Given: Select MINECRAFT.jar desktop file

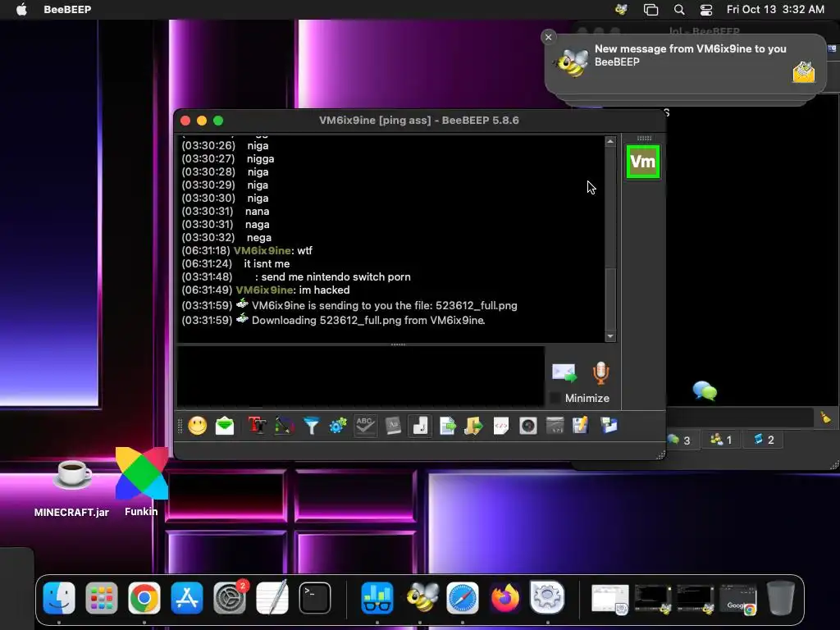Looking at the screenshot, I should [72, 487].
